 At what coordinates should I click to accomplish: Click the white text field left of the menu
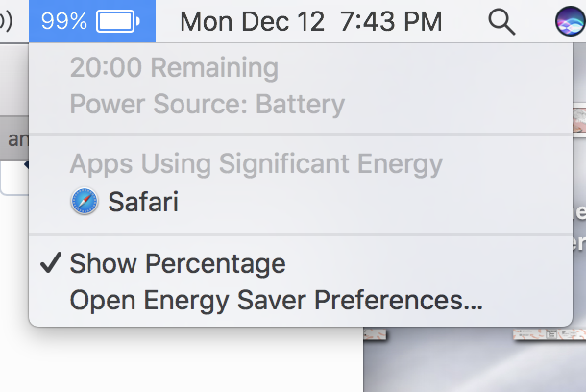(15, 178)
